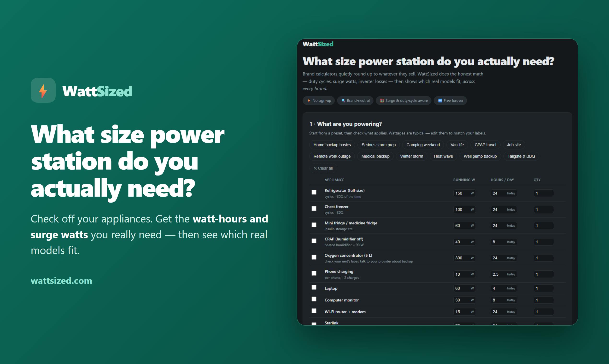Viewport: 609px width, 364px height.
Task: Apply the Home backup basics preset
Action: pos(332,145)
